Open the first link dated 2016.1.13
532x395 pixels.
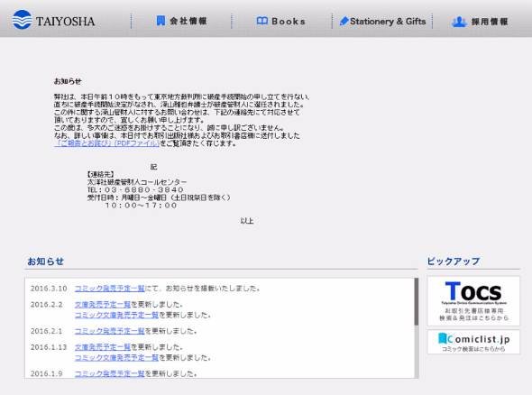(103, 347)
